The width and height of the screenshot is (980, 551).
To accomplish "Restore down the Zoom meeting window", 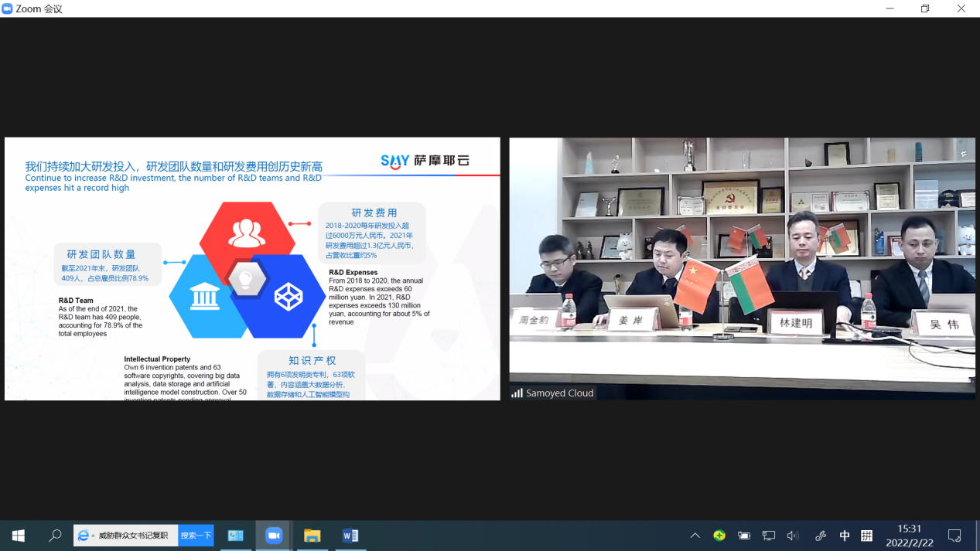I will tap(925, 9).
